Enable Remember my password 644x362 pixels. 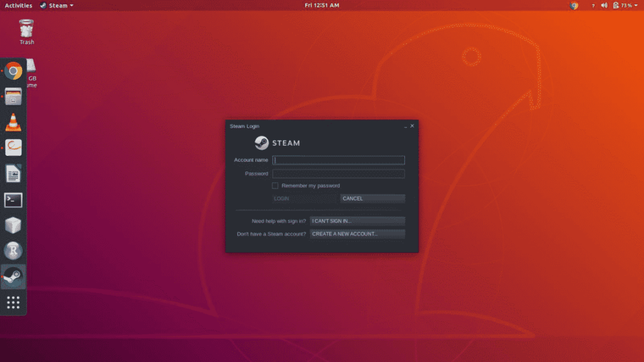pos(275,185)
